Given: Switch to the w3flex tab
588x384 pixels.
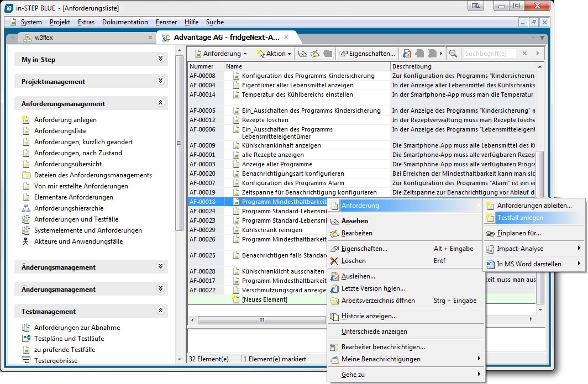Looking at the screenshot, I should point(43,38).
